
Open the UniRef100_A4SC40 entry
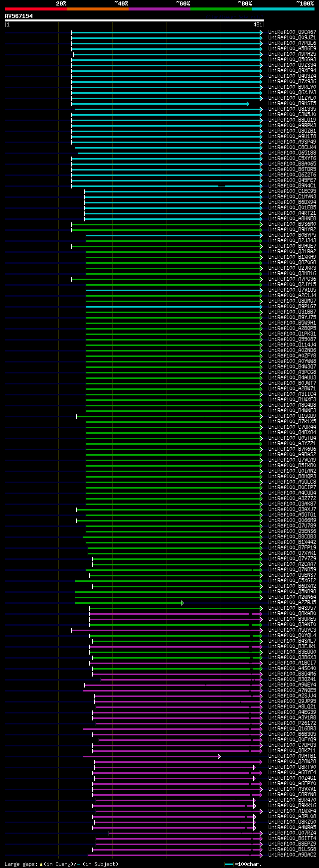point(292,669)
